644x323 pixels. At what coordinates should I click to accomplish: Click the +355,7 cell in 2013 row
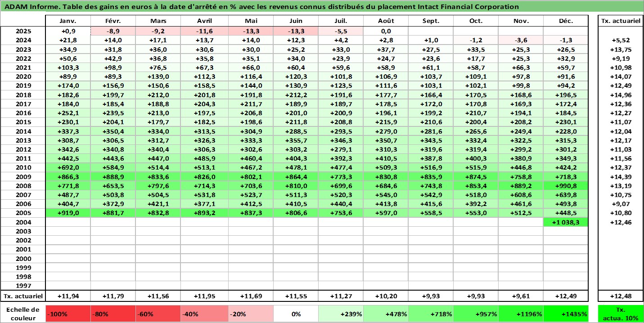[x=296, y=140]
